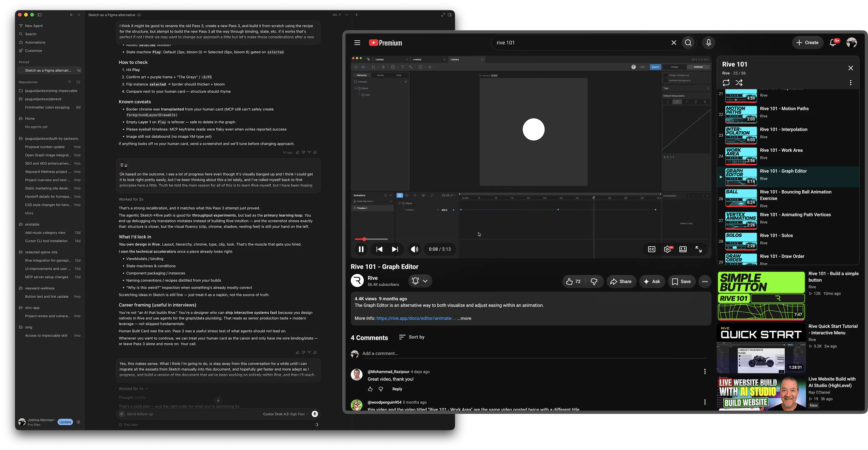Click the Ask button below the video

[652, 281]
